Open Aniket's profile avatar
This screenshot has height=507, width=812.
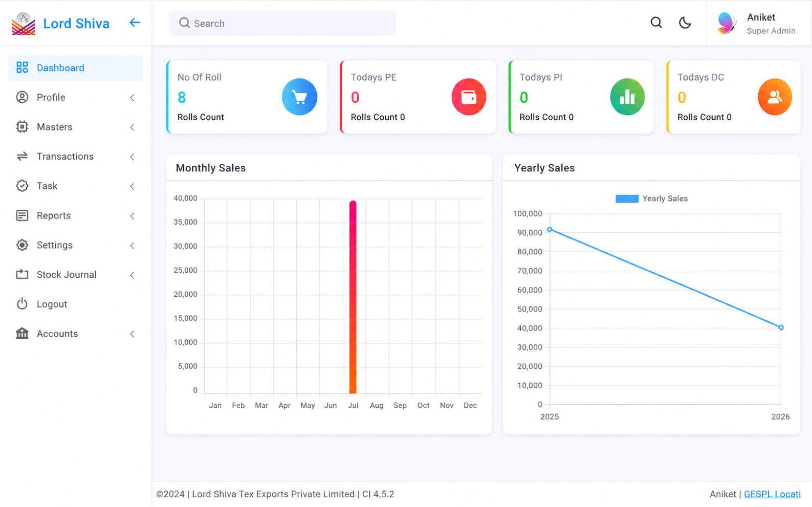click(x=726, y=23)
